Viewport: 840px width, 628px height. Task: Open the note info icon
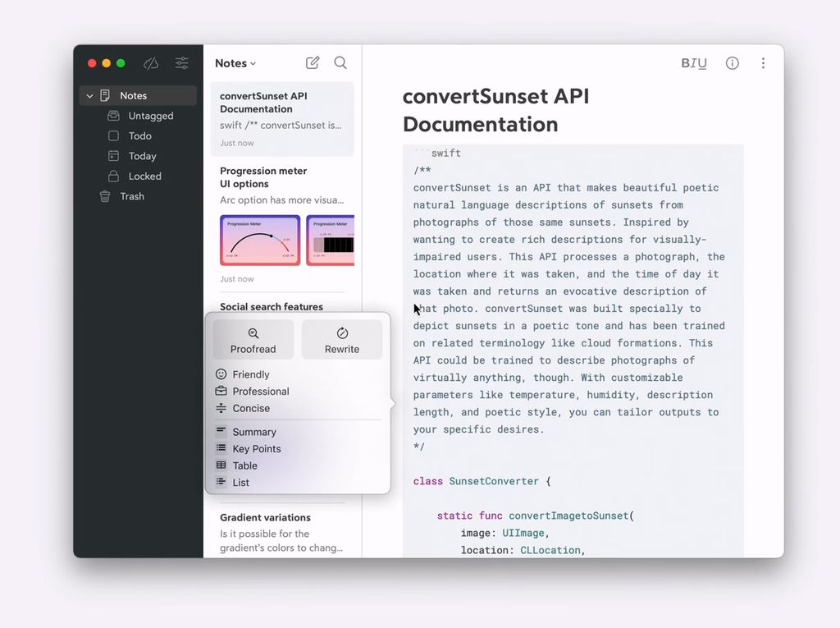(x=733, y=63)
